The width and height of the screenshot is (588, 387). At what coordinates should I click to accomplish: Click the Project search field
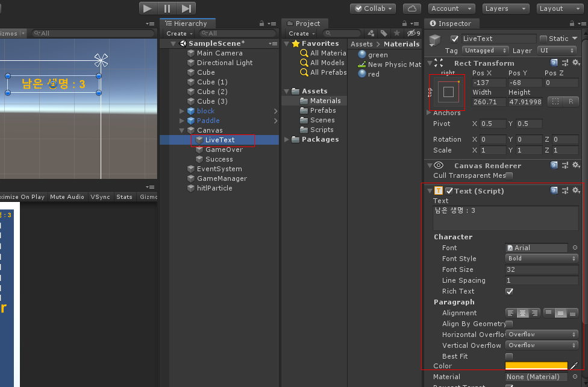[342, 33]
